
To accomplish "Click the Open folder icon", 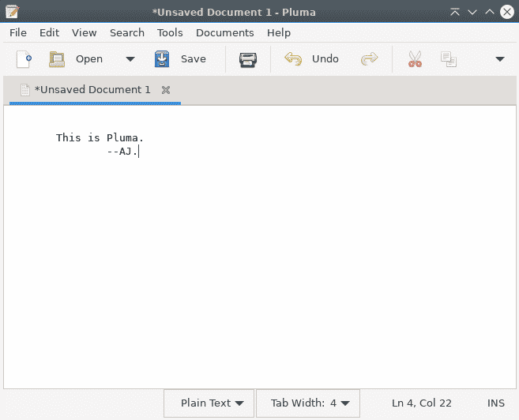I will tap(57, 59).
